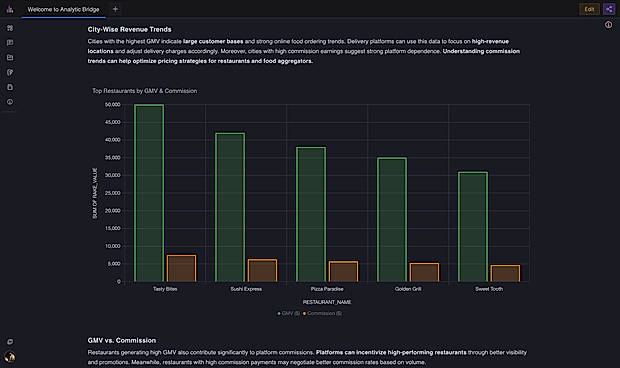
Task: Click the Analytic Bridge logo icon
Action: coord(10,9)
